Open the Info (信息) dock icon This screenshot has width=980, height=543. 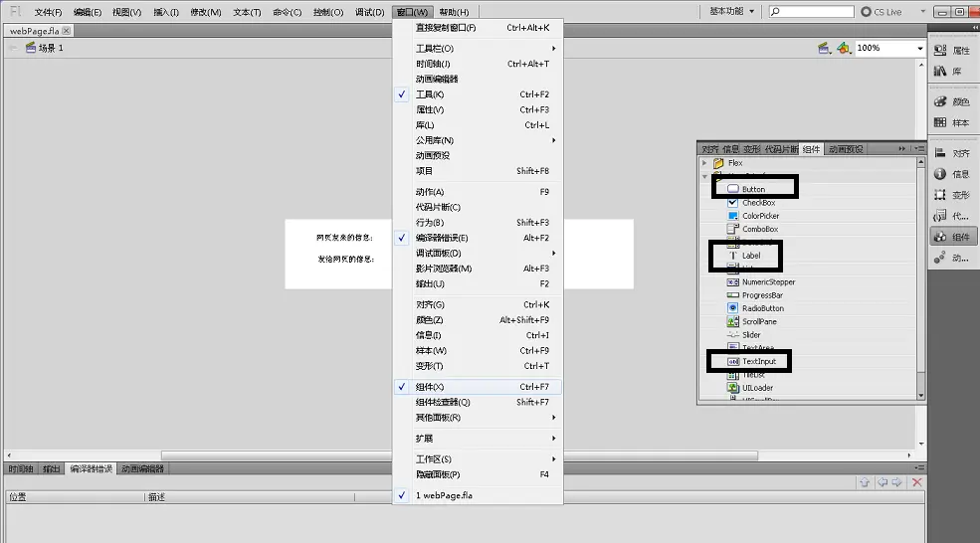(x=940, y=174)
